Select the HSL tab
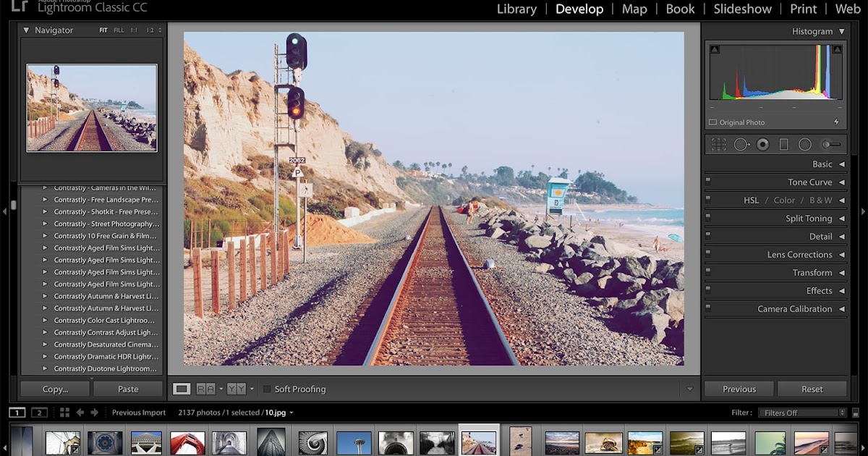The image size is (868, 456). 751,200
